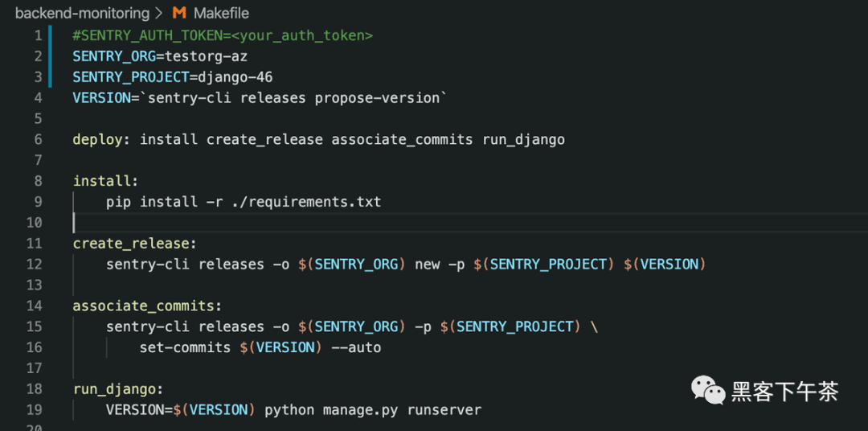Click 'set-commits' on line 16
Image resolution: width=868 pixels, height=431 pixels.
185,347
